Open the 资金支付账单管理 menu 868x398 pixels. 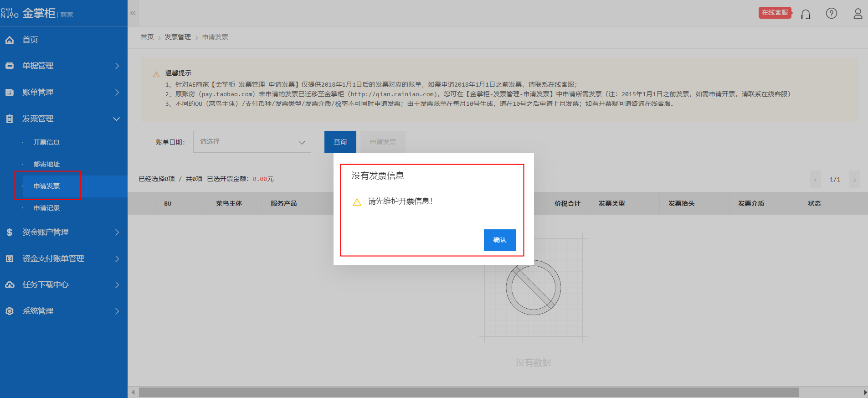coord(53,258)
